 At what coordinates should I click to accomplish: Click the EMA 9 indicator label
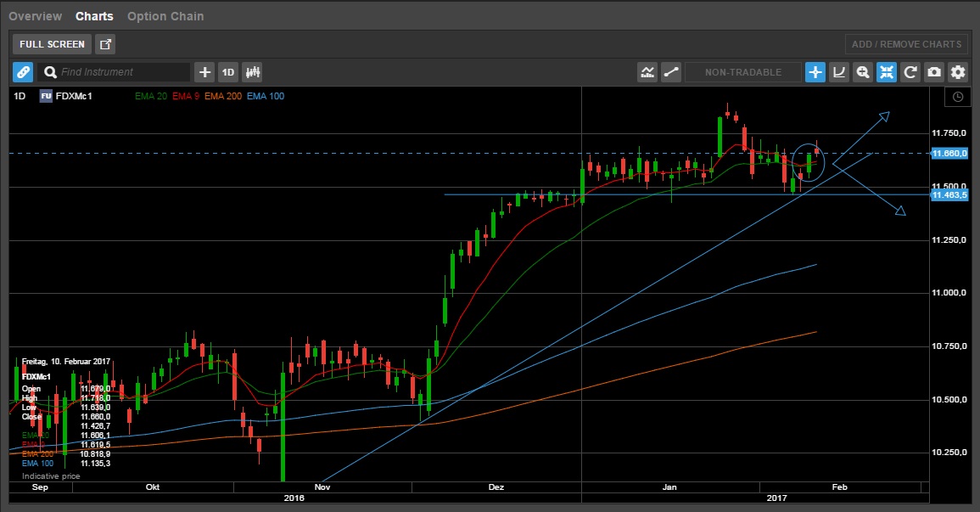tap(186, 96)
